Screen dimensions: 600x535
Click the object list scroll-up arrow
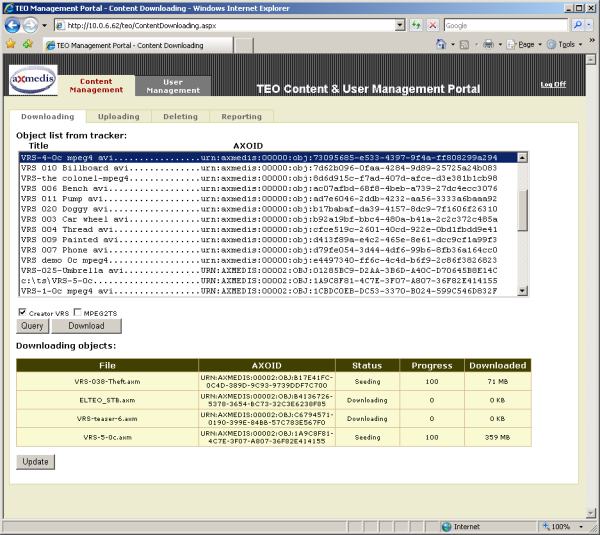(x=522, y=157)
